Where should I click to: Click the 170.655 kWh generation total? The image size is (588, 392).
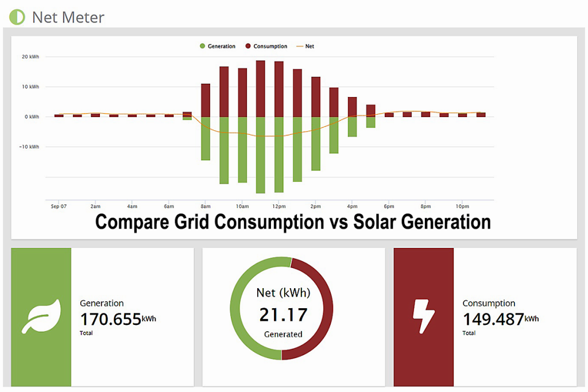click(x=110, y=319)
